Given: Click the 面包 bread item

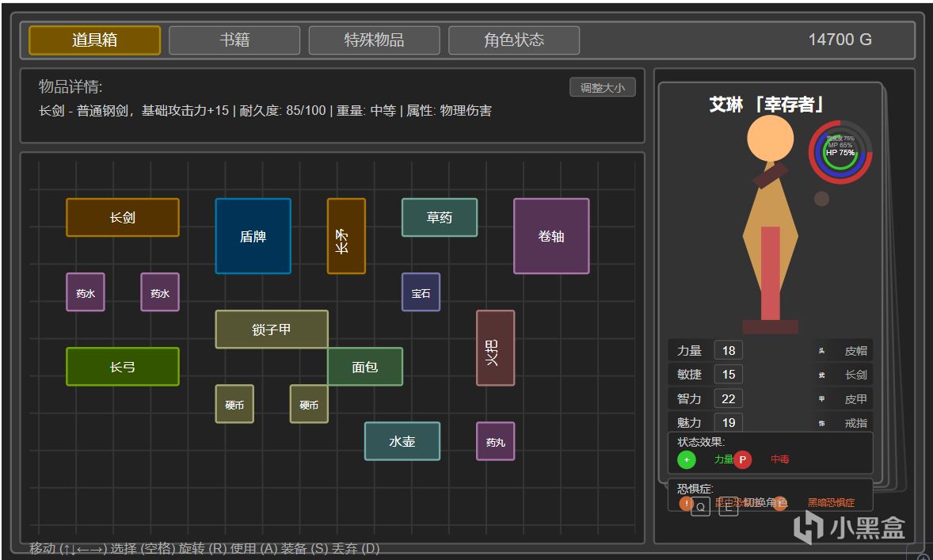Looking at the screenshot, I should [365, 367].
